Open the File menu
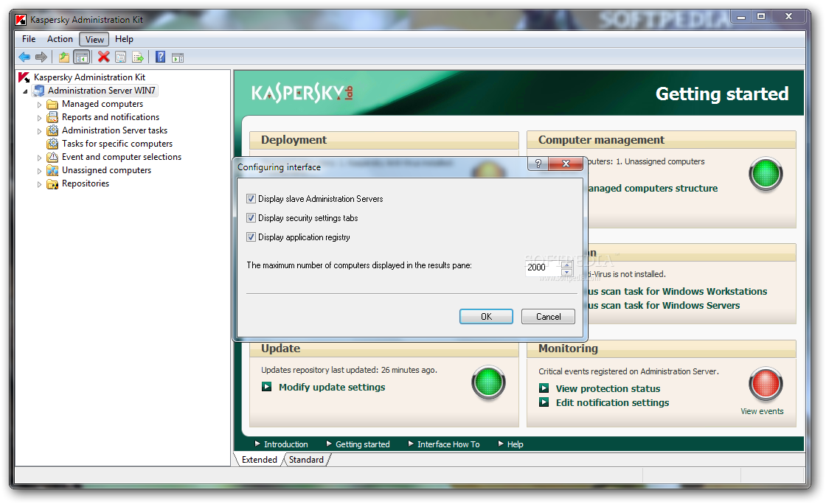The height and width of the screenshot is (504, 826). [x=29, y=39]
